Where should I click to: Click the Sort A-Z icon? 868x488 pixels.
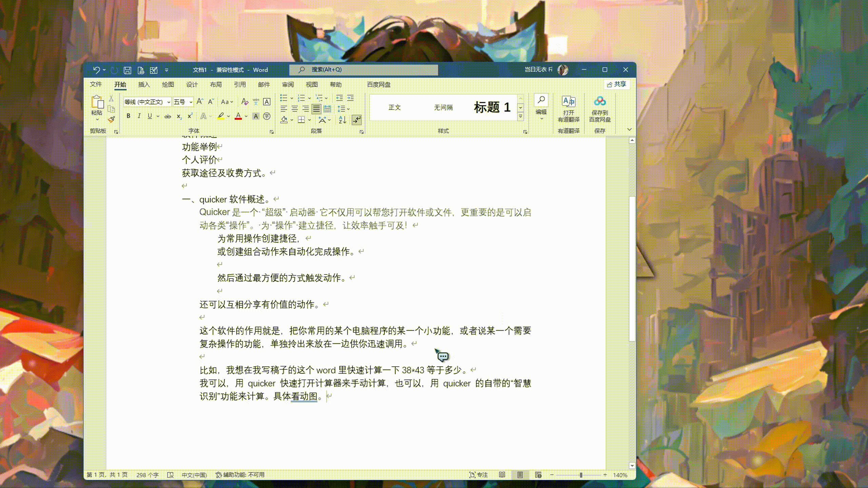pyautogui.click(x=342, y=120)
